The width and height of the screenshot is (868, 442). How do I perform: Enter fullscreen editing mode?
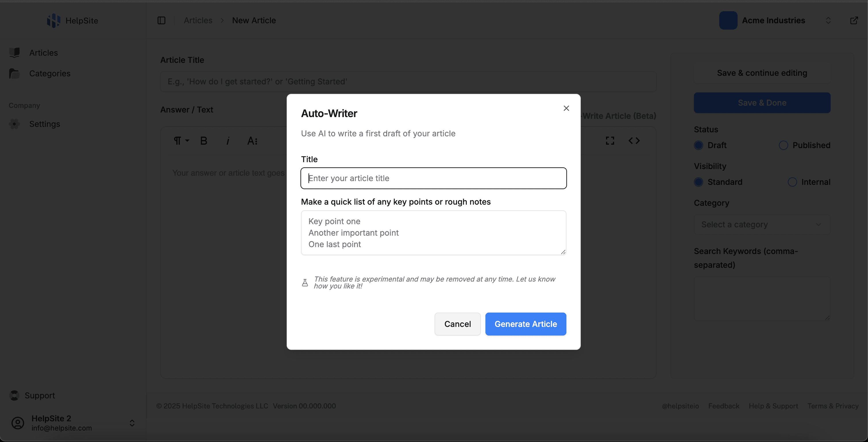pos(610,140)
